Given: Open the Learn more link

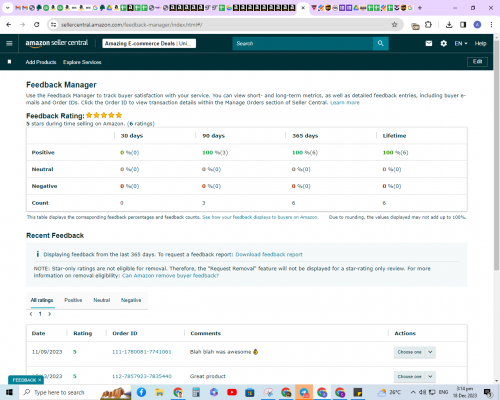Looking at the screenshot, I should coord(345,103).
